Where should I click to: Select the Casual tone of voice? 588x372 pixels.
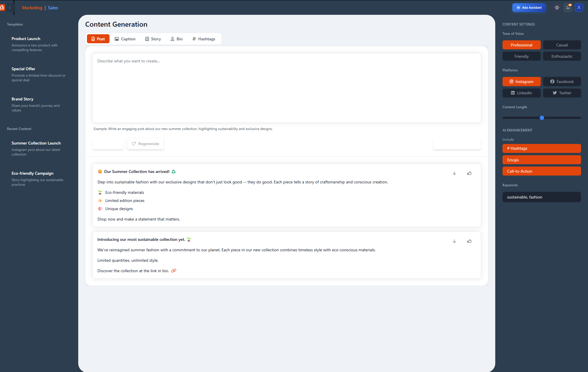click(562, 45)
